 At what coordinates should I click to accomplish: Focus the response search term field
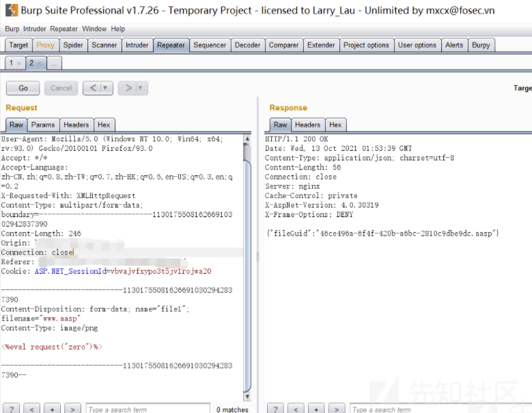pos(441,410)
